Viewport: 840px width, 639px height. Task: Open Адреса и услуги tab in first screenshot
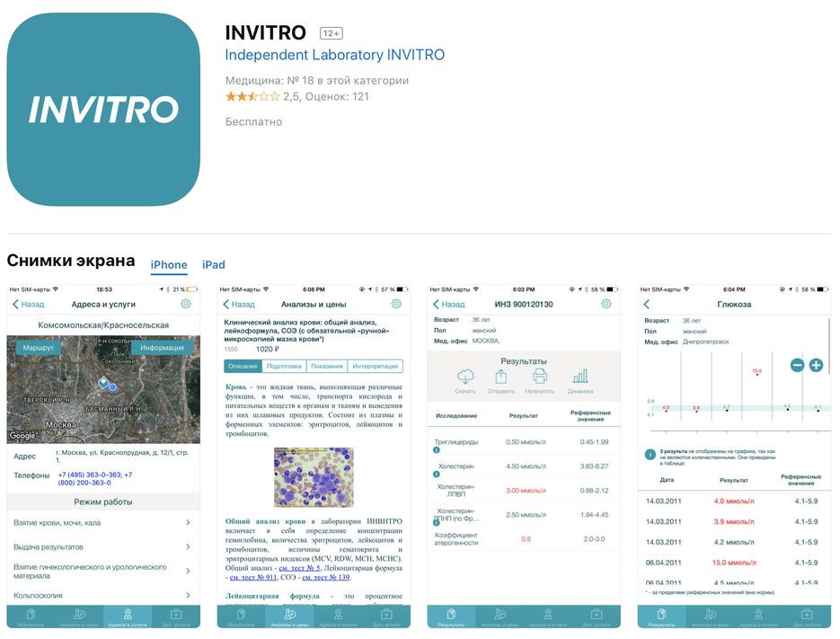pyautogui.click(x=128, y=617)
